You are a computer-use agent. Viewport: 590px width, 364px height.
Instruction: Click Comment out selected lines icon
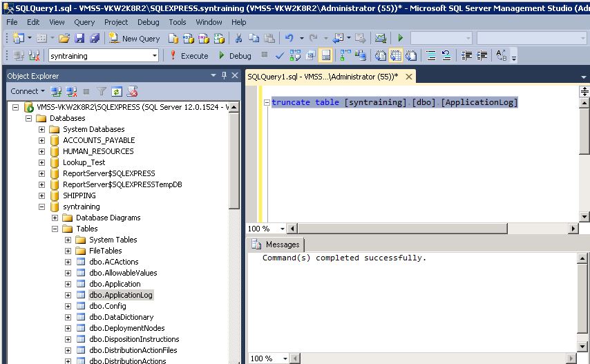click(x=431, y=56)
